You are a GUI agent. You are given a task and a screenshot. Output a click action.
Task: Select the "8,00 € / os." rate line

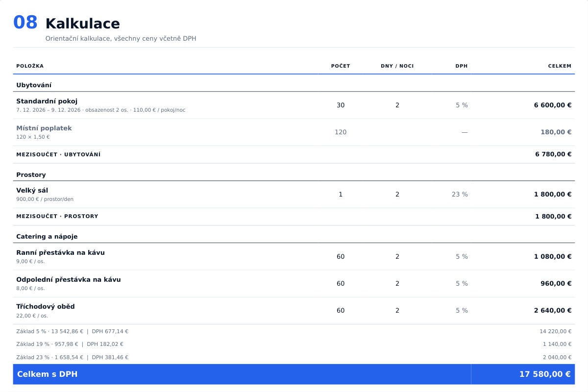(x=30, y=289)
